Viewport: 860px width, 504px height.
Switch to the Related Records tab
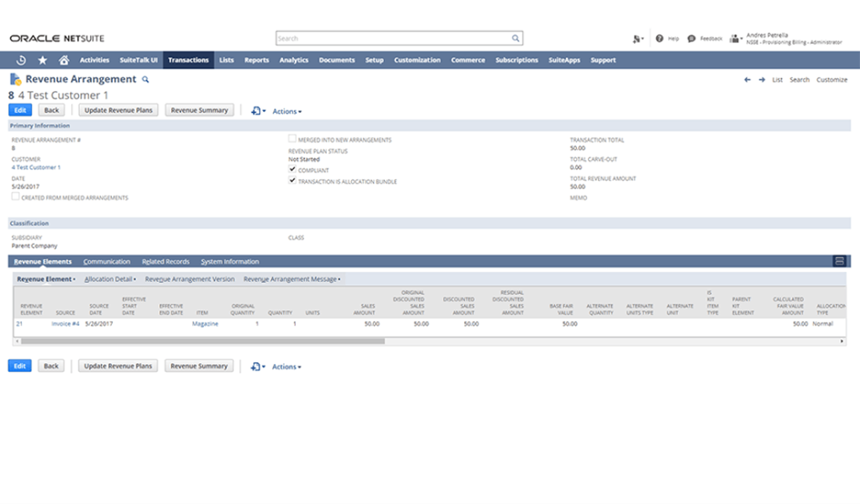coord(166,262)
